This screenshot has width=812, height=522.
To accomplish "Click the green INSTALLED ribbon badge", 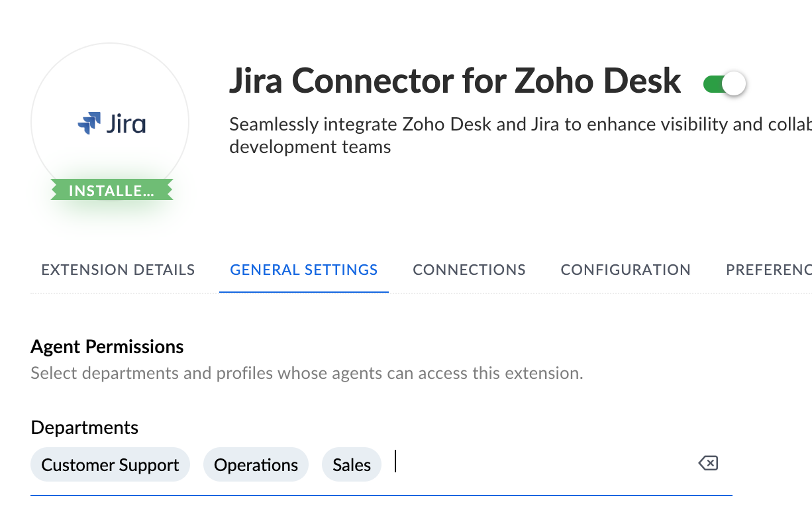I will (x=111, y=191).
